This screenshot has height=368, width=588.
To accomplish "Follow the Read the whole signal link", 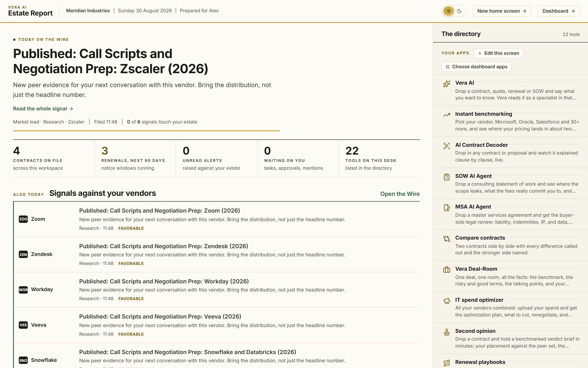I will 43,109.
